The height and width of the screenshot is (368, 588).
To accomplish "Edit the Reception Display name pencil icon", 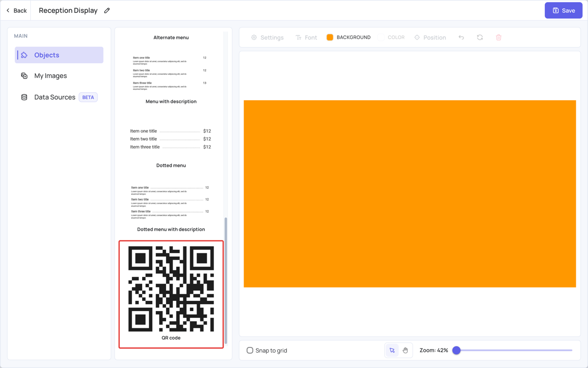I will pyautogui.click(x=107, y=10).
